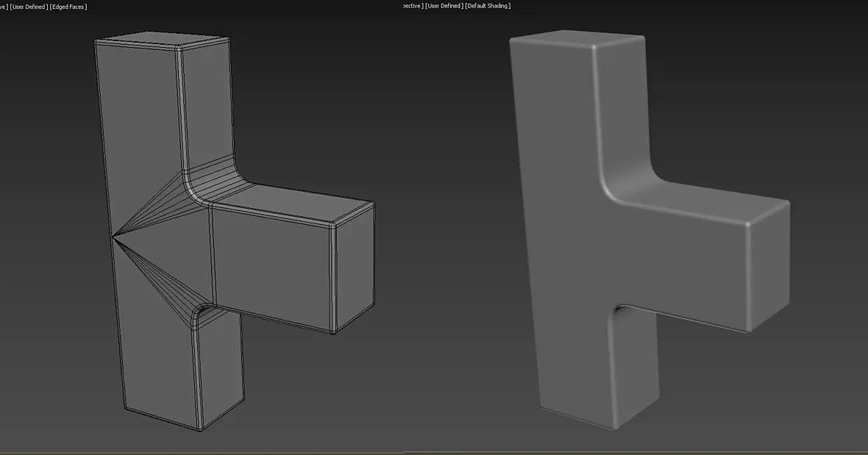Image resolution: width=868 pixels, height=455 pixels.
Task: Select the converging pole vertex on wireframe model
Action: pyautogui.click(x=113, y=237)
